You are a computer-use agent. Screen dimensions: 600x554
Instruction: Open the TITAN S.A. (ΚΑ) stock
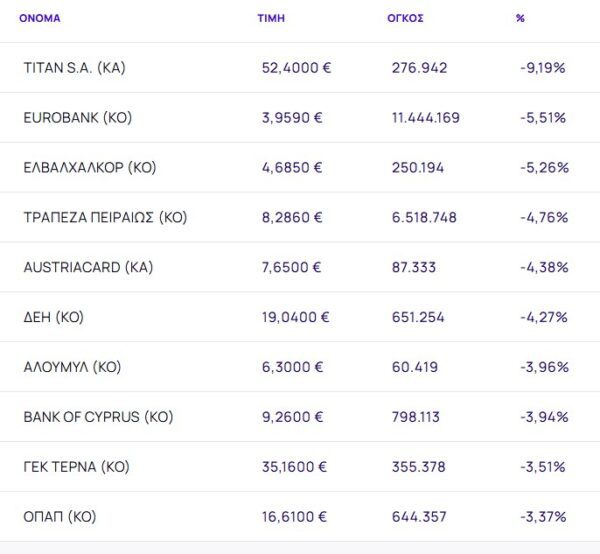coord(74,68)
